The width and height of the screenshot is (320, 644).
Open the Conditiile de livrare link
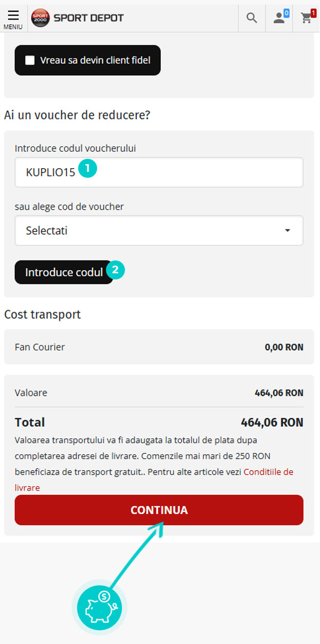(268, 472)
